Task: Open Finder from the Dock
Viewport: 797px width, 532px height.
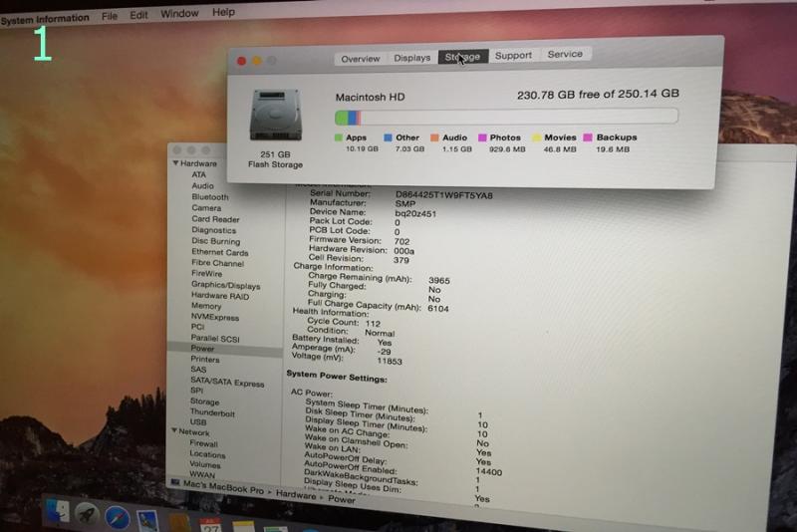Action: [57, 512]
